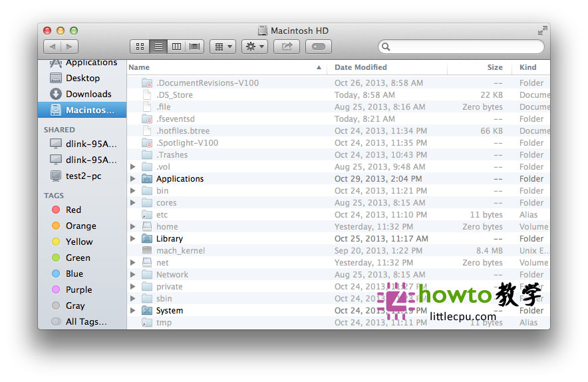The height and width of the screenshot is (382, 588).
Task: Select the tmp alias icon
Action: pos(147,322)
